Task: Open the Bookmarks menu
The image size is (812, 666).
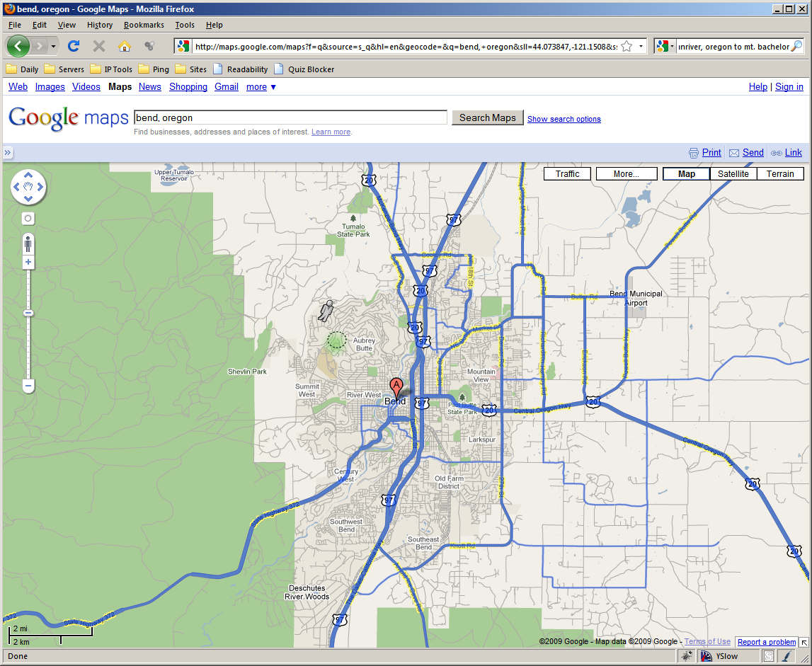Action: tap(144, 25)
